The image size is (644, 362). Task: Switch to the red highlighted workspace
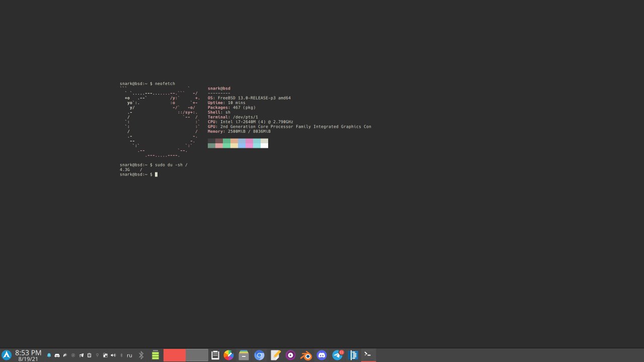(x=175, y=355)
